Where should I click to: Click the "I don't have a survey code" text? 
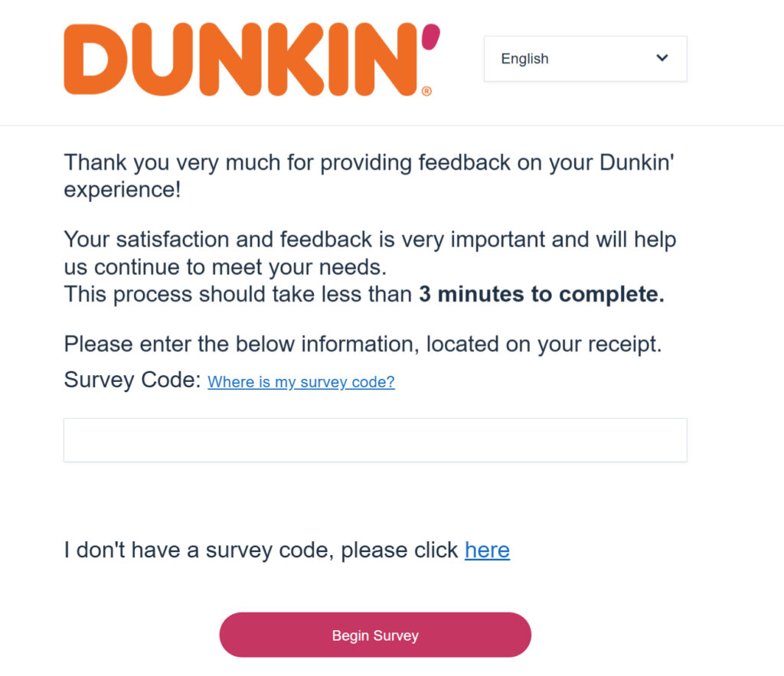(260, 550)
